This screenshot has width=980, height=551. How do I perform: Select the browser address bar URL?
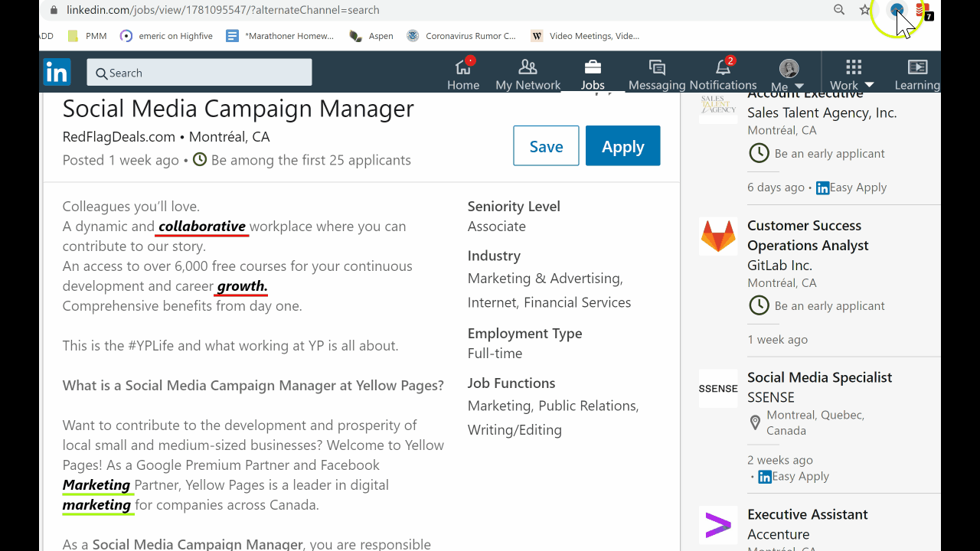click(223, 10)
